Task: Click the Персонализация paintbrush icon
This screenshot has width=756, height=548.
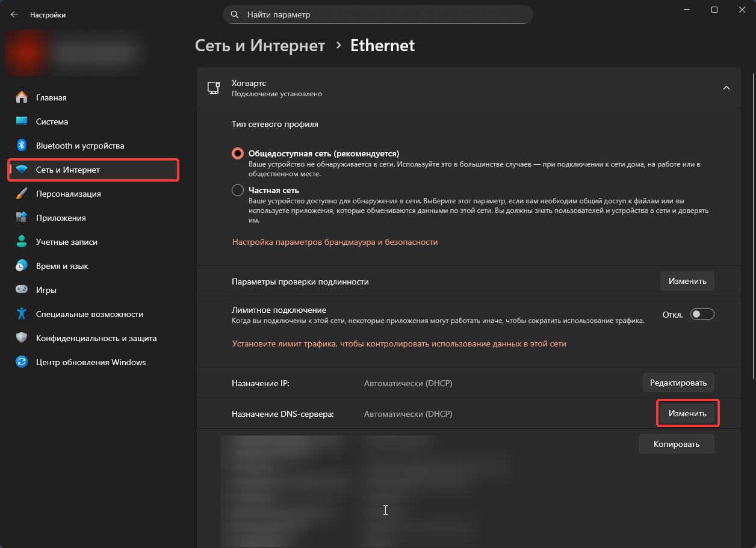Action: tap(22, 194)
